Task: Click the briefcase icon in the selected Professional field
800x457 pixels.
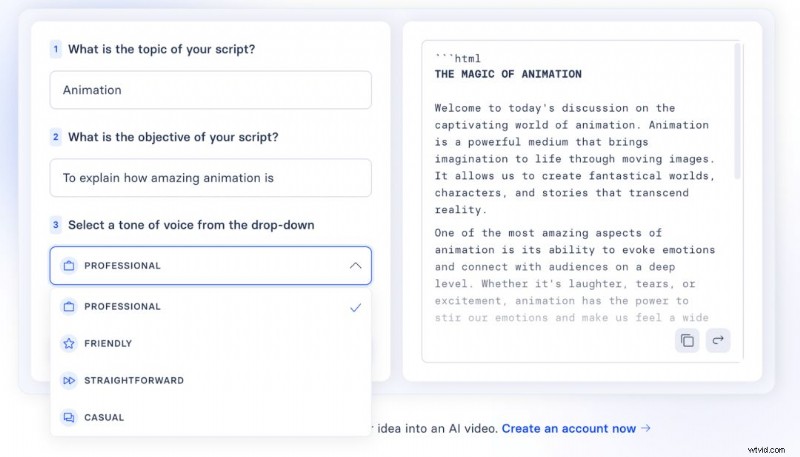Action: 69,266
